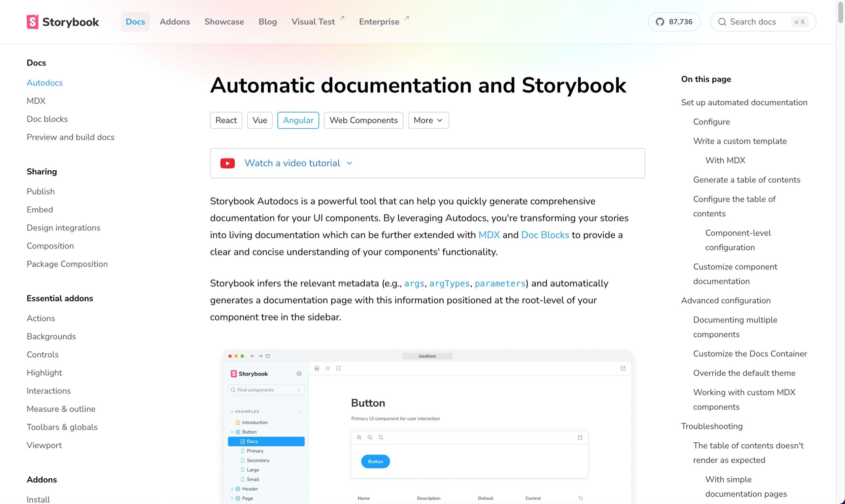Open Autodocs in the sidebar
The width and height of the screenshot is (845, 504).
pos(45,83)
